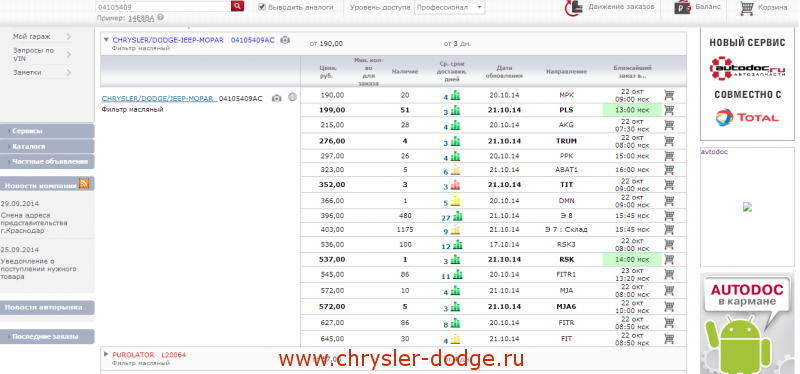Click camera icon beside 04105409AC product name
The height and width of the screenshot is (374, 800).
pyautogui.click(x=276, y=98)
